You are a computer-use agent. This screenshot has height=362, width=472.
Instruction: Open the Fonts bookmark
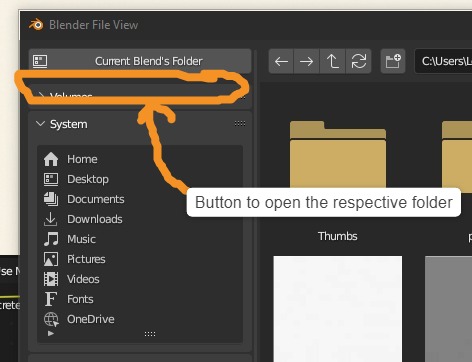coord(140,299)
